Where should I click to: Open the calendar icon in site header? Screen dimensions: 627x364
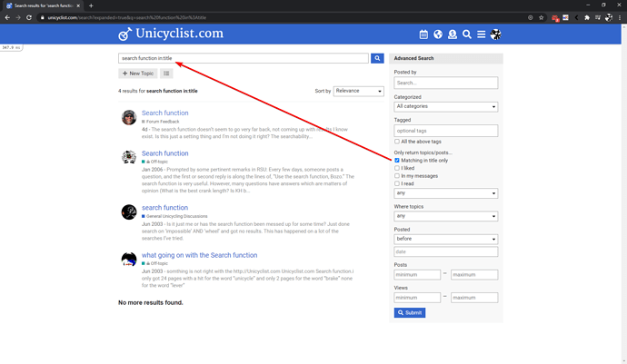pos(423,34)
